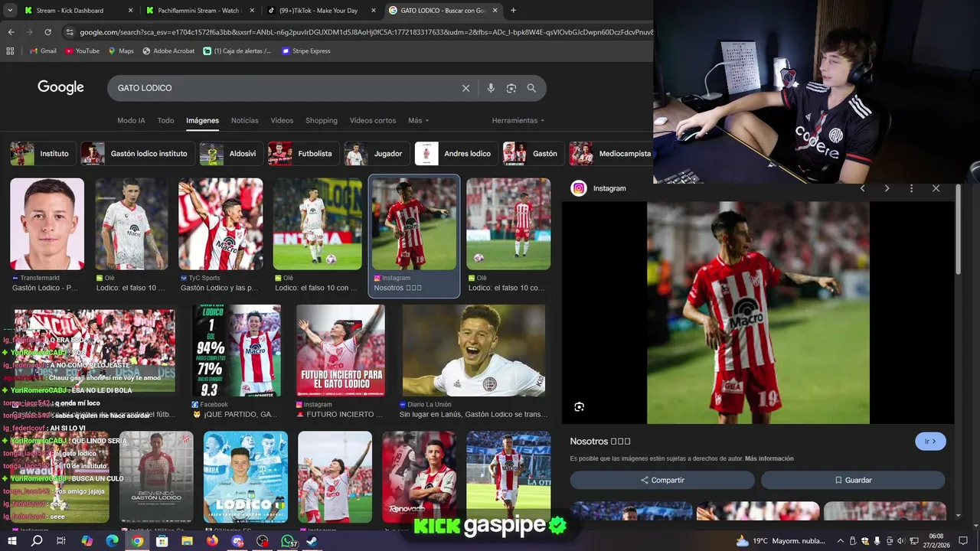The image size is (980, 551).
Task: Expand the Más filter dropdown
Action: (418, 120)
